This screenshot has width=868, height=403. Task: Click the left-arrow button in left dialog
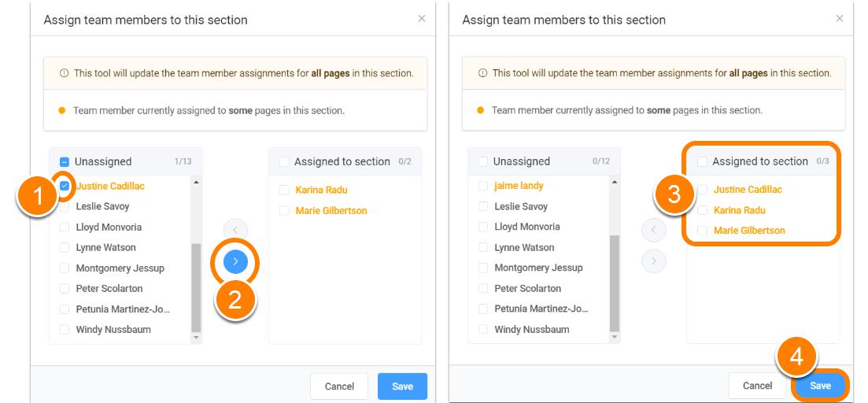(236, 229)
